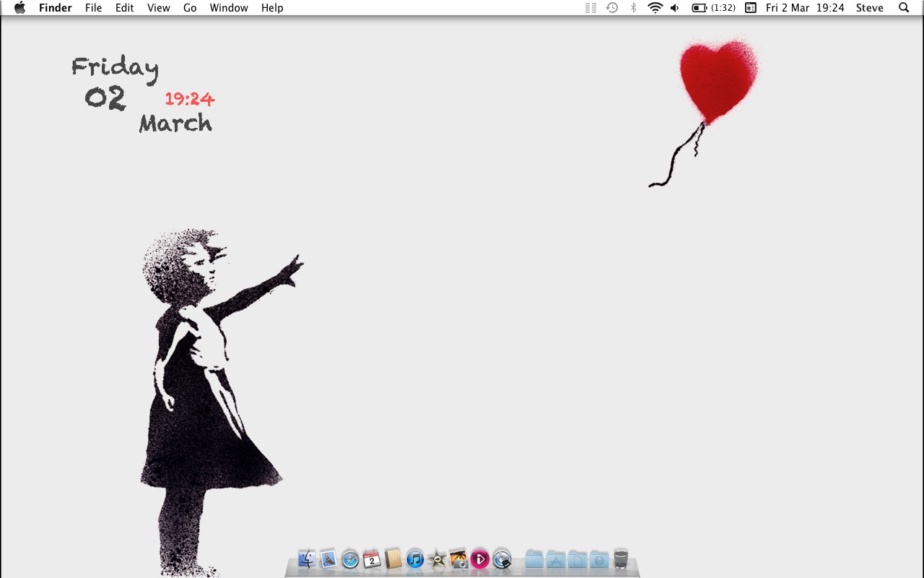
Task: Click the striped system monitor menu bar icon
Action: 590,8
